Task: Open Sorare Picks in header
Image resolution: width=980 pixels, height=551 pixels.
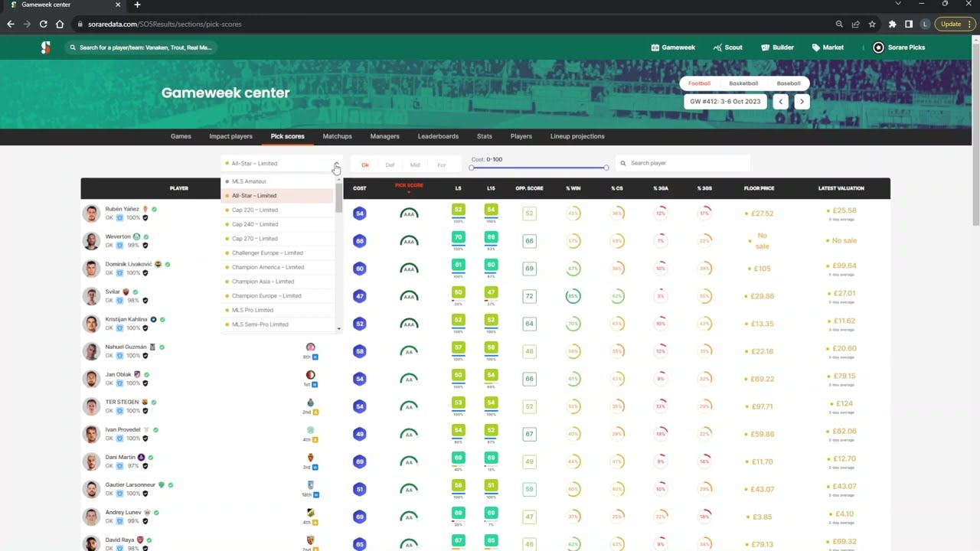Action: tap(900, 47)
